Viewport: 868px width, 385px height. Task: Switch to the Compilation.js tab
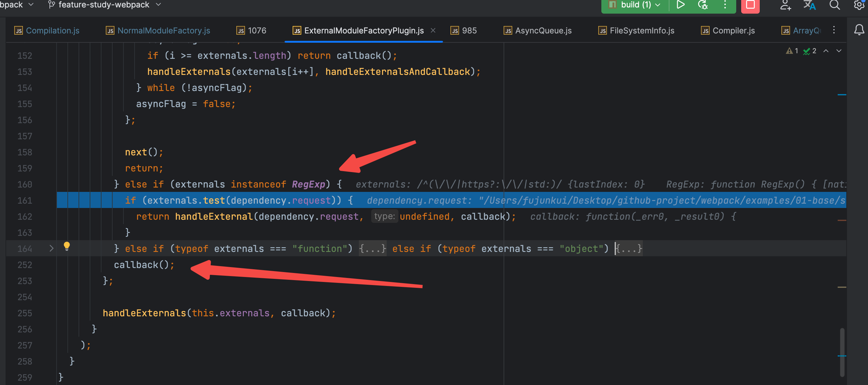[x=52, y=31]
